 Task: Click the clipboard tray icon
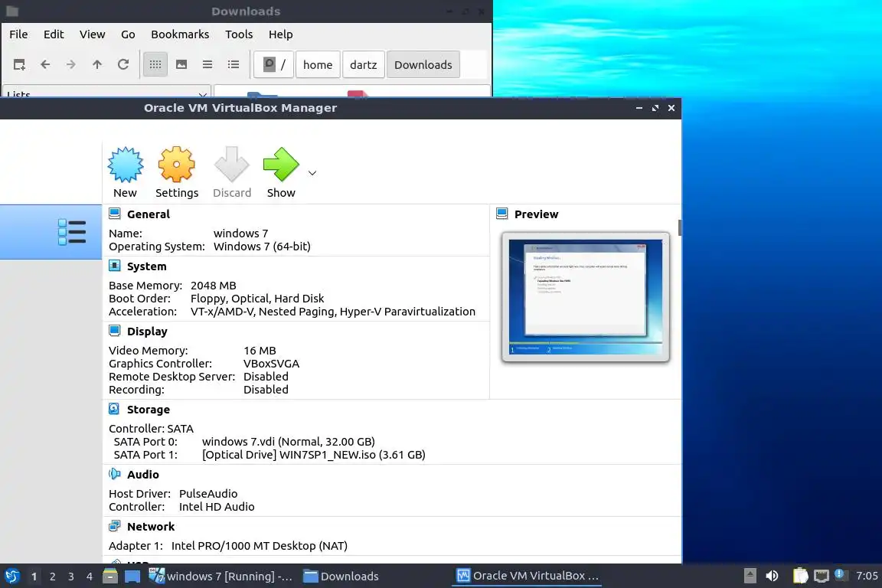click(x=800, y=576)
